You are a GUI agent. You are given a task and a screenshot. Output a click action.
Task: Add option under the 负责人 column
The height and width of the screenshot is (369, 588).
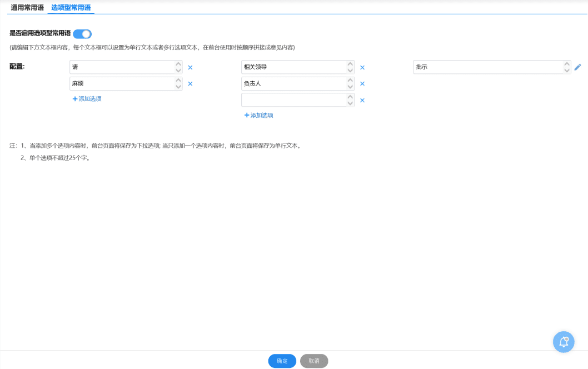259,115
